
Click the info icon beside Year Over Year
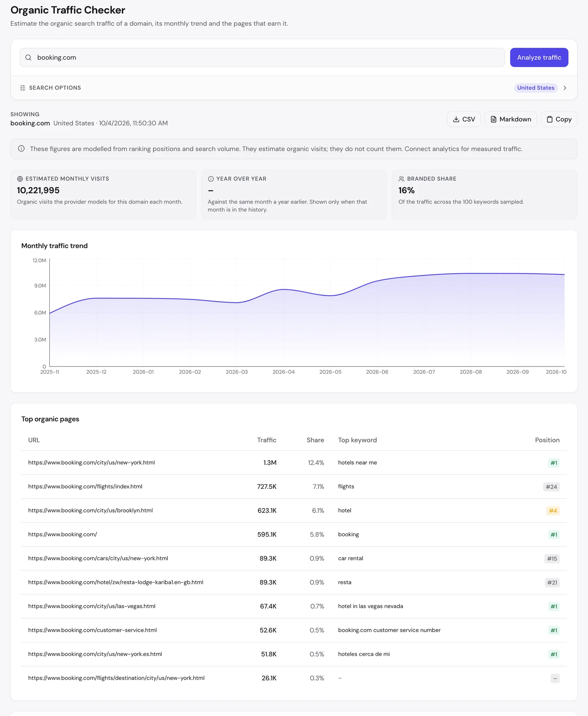(211, 179)
